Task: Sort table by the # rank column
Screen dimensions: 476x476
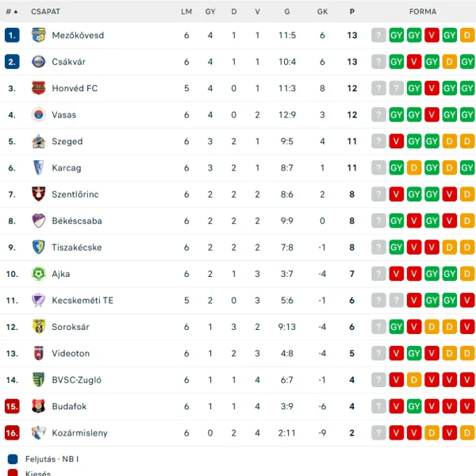Action: [x=11, y=12]
